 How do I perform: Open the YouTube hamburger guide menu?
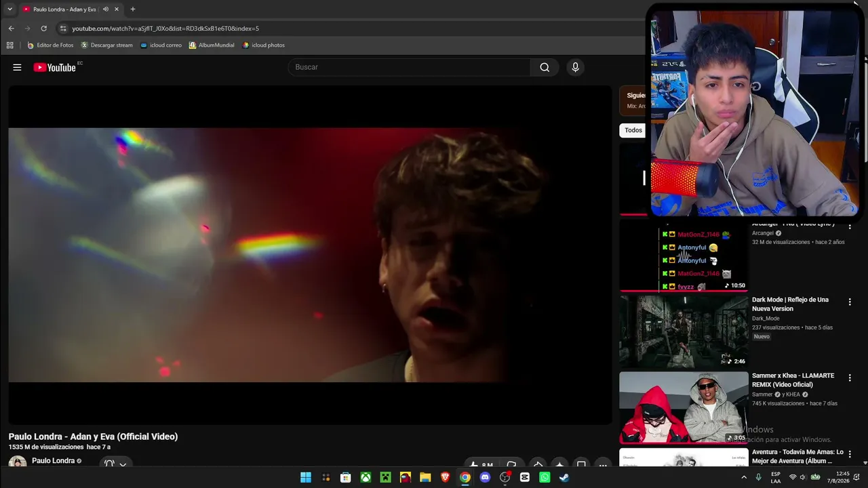[x=17, y=67]
